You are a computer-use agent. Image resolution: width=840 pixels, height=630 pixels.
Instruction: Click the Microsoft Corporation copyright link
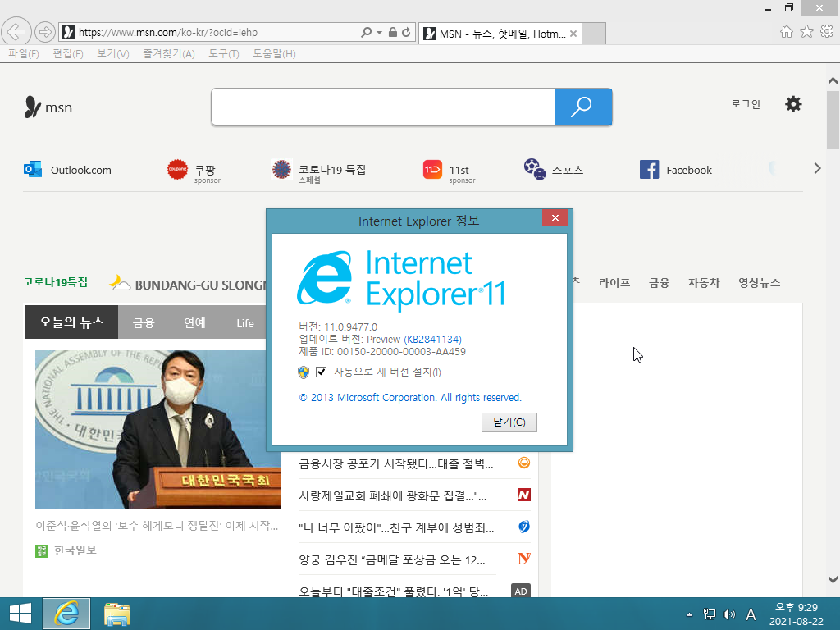coord(410,398)
